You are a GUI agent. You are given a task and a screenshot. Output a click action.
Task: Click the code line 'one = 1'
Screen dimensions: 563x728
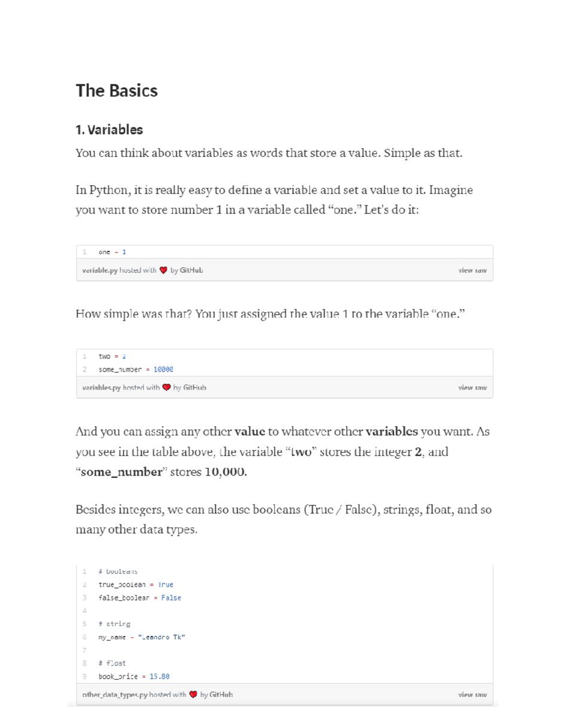112,252
